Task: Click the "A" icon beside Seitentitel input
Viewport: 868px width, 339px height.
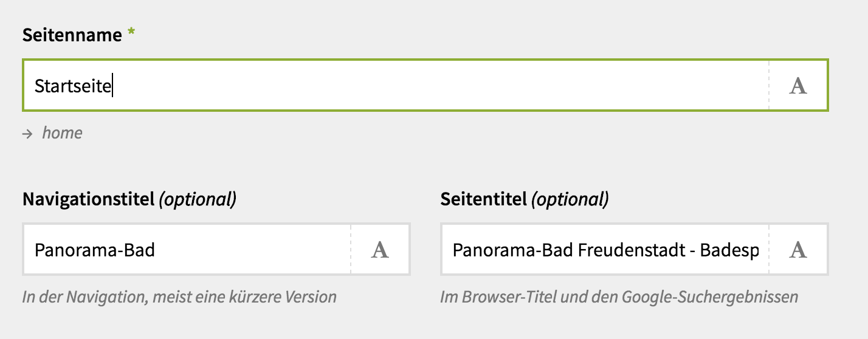Action: 797,250
